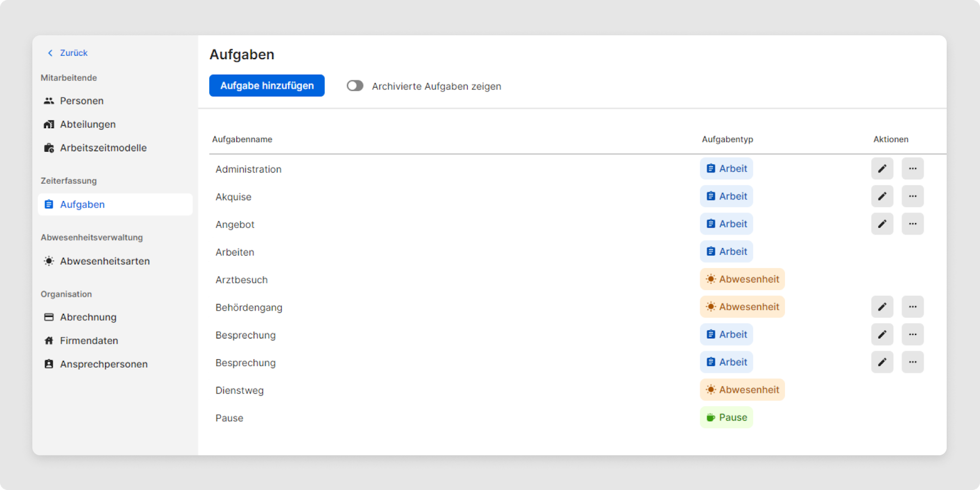Image resolution: width=980 pixels, height=490 pixels.
Task: Click the Aktionen column header
Action: [x=891, y=139]
